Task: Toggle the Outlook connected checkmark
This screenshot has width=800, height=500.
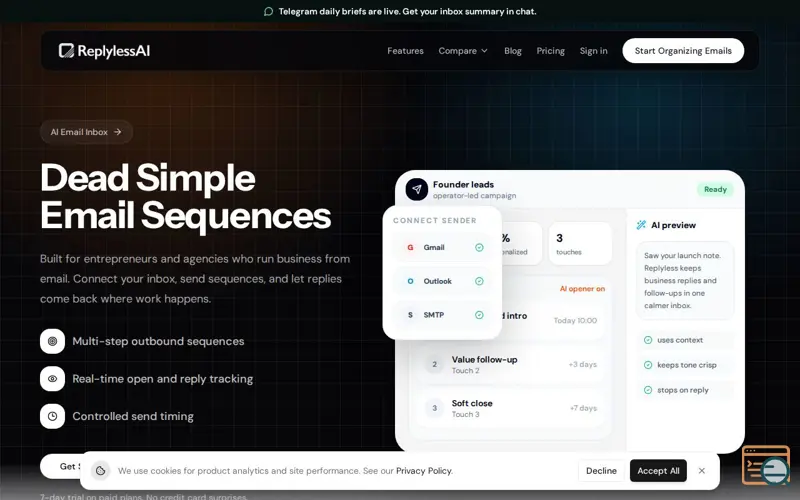Action: tap(479, 281)
